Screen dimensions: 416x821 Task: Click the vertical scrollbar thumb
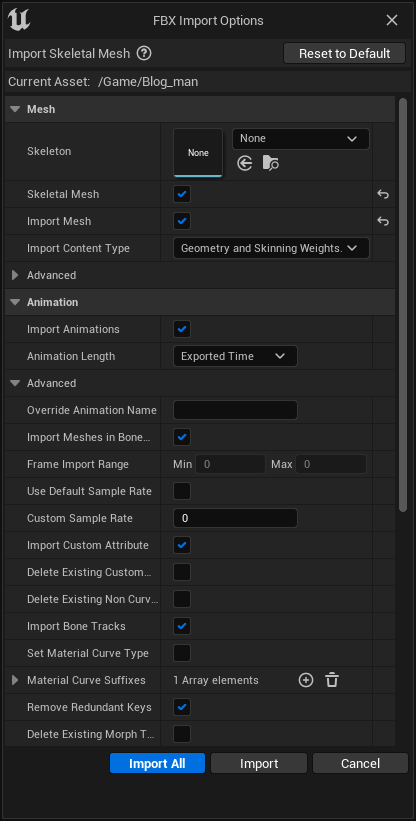pyautogui.click(x=403, y=305)
